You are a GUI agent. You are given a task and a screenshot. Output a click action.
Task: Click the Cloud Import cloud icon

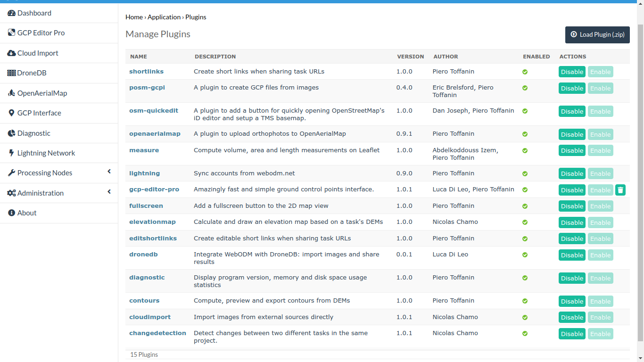tap(10, 53)
